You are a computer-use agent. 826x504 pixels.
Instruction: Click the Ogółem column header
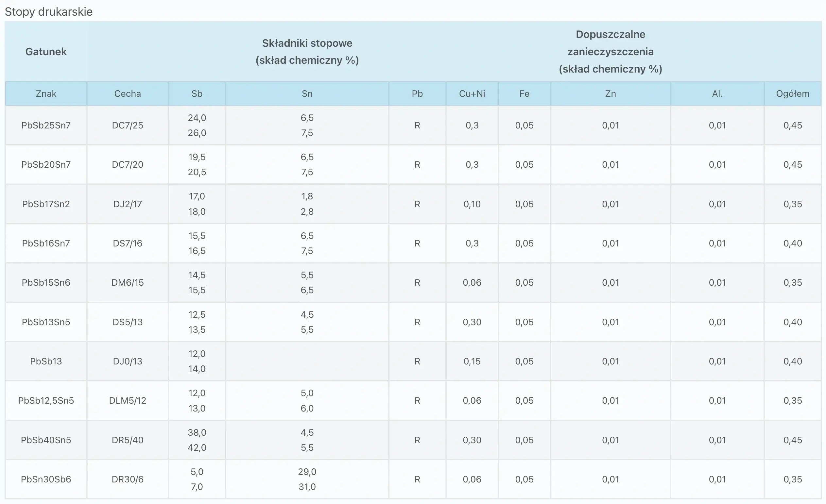click(792, 93)
